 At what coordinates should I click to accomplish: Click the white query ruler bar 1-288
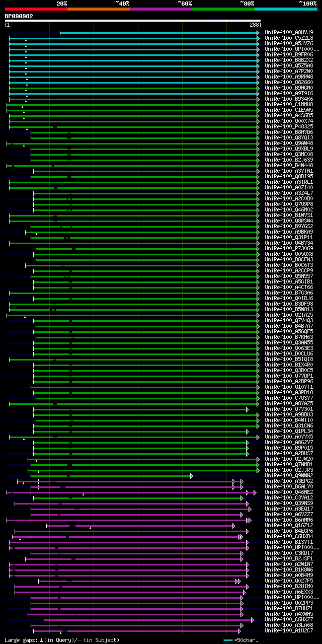133,21
